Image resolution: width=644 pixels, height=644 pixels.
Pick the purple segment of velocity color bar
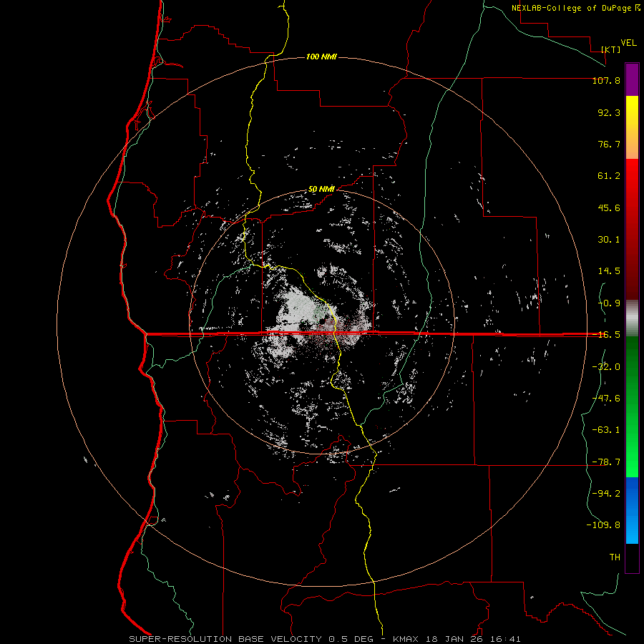pyautogui.click(x=632, y=79)
